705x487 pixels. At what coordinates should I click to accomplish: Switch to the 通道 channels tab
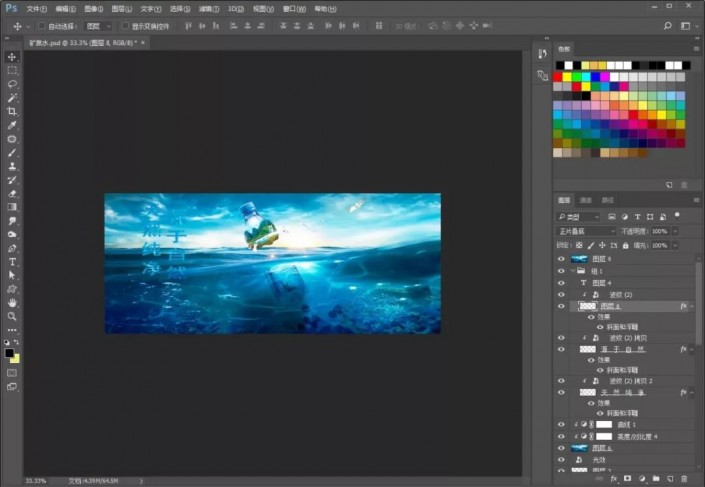[x=585, y=200]
